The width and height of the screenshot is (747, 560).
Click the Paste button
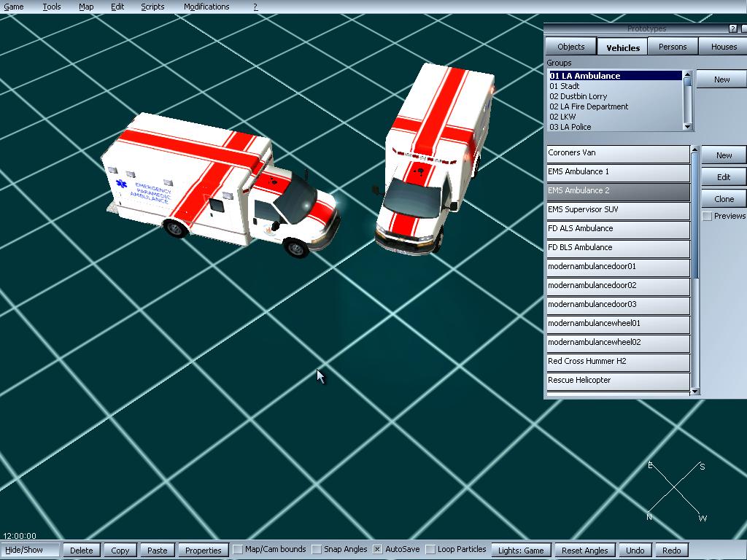[158, 550]
